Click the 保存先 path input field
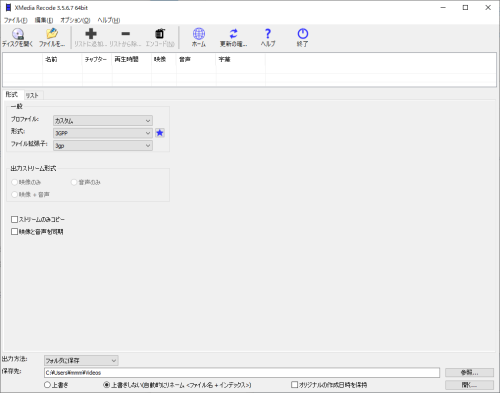500x393 pixels. (242, 373)
